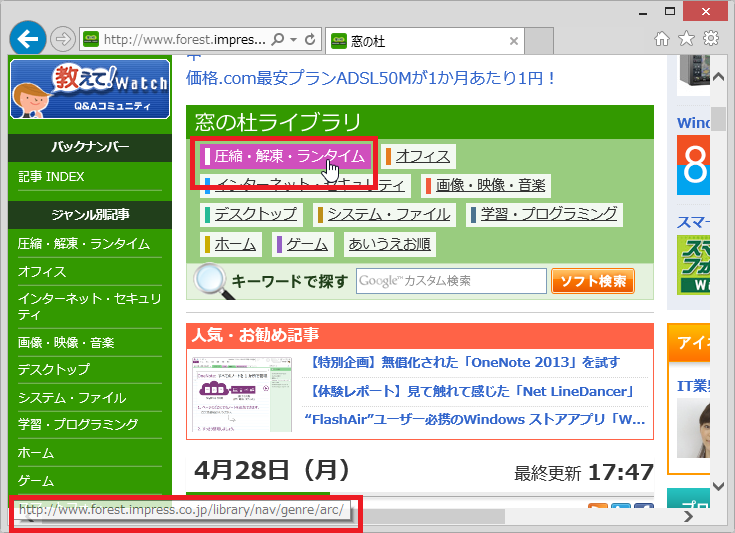Open sidebar link ゲーム
735x533 pixels.
(x=36, y=480)
